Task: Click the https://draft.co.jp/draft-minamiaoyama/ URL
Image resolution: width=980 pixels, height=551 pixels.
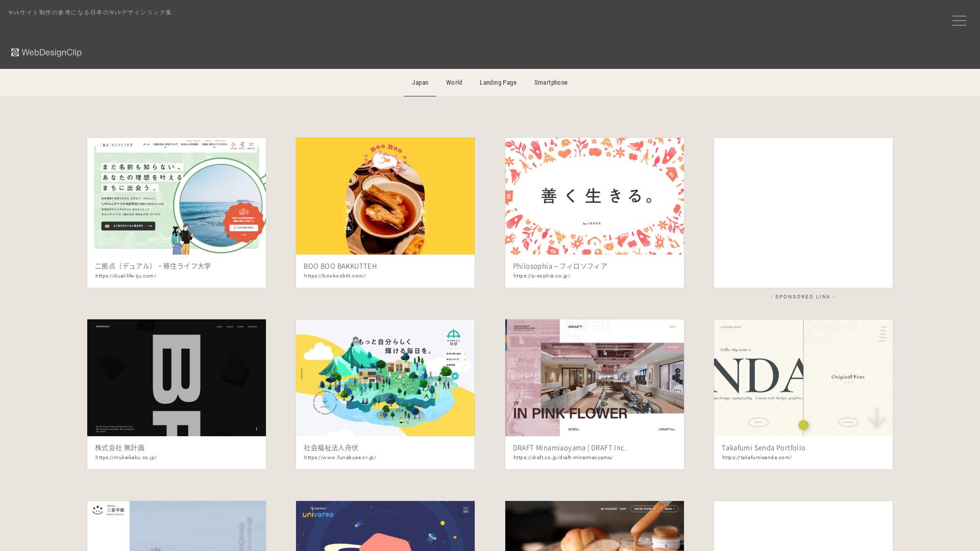Action: tap(563, 458)
